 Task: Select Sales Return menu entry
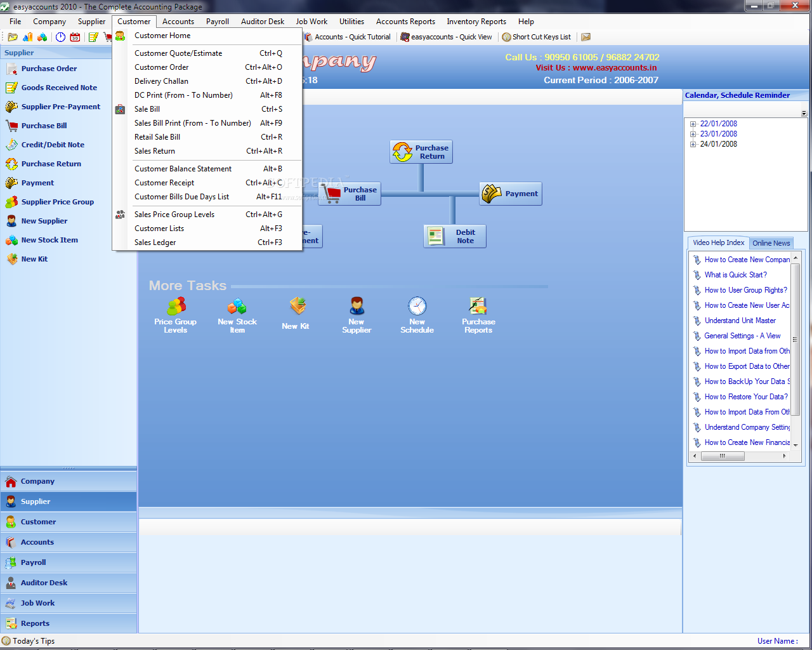(207, 151)
